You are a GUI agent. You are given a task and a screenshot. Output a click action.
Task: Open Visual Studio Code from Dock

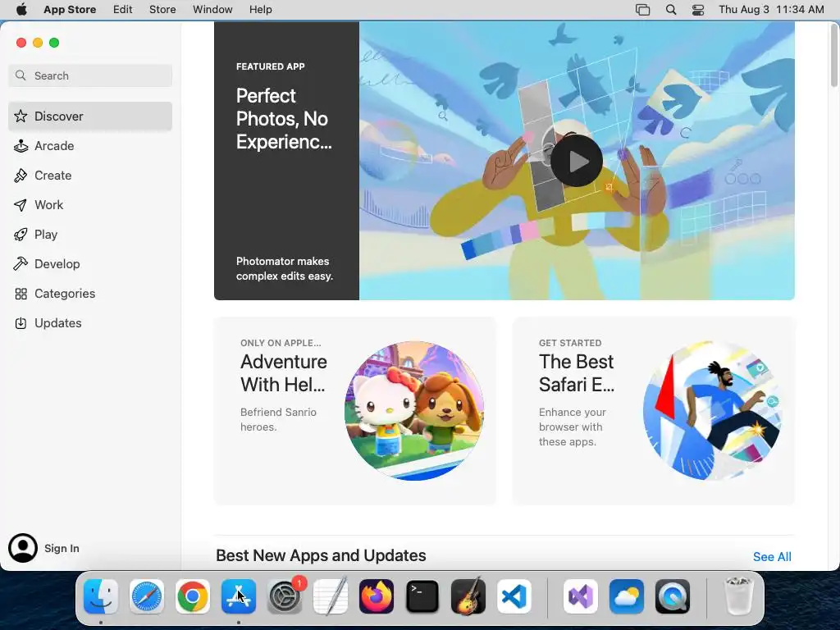[x=514, y=596]
